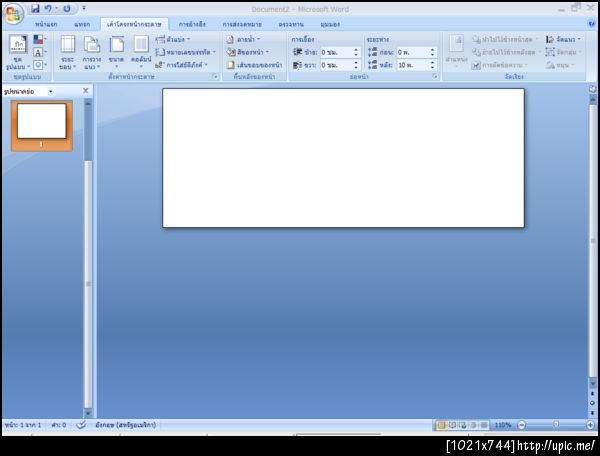This screenshot has height=456, width=600.
Task: Click the zoom level 110% button
Action: pyautogui.click(x=503, y=425)
